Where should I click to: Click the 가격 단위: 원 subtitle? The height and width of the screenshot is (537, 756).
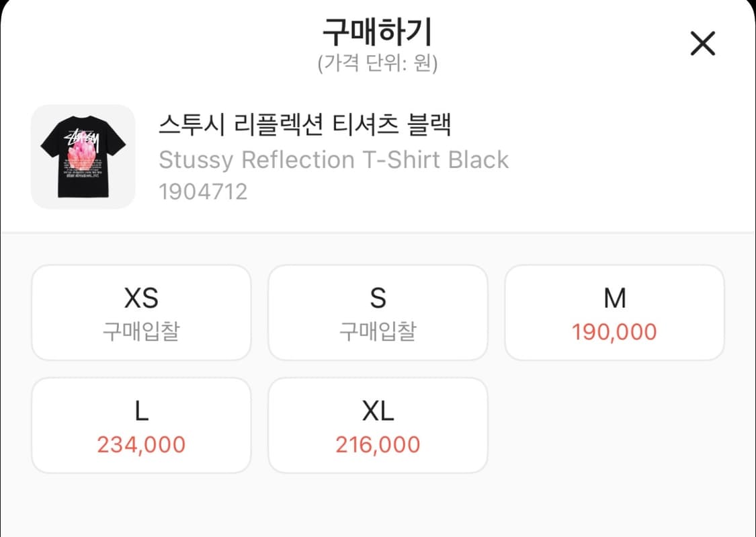378,64
